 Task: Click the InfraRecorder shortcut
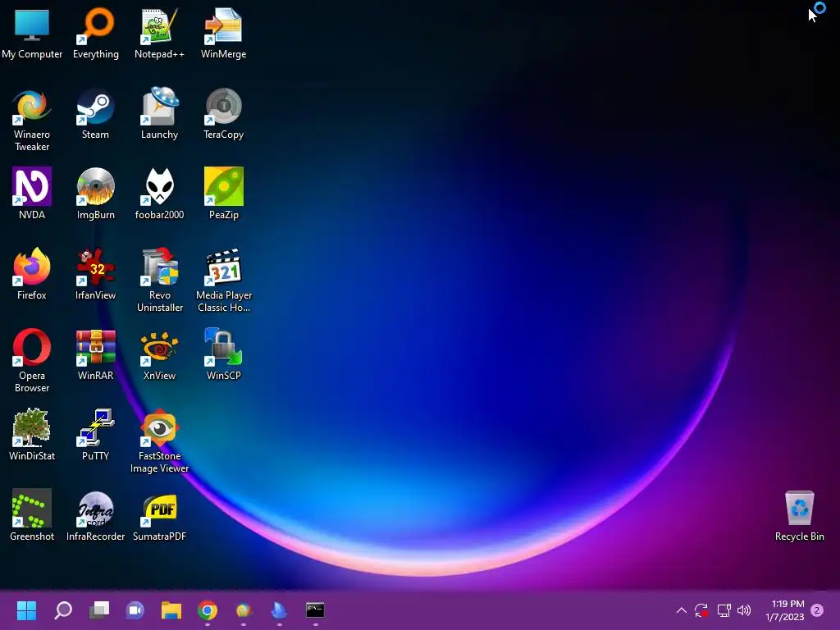click(95, 515)
